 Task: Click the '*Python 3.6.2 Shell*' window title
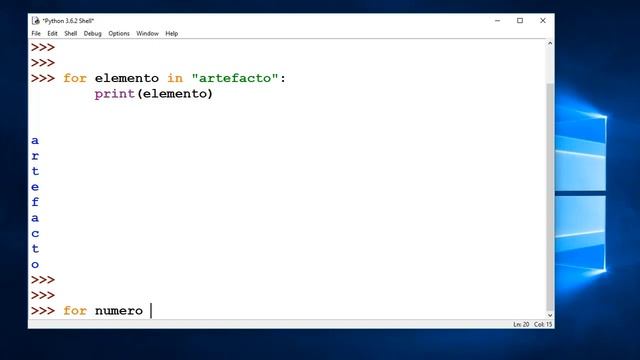pyautogui.click(x=68, y=20)
